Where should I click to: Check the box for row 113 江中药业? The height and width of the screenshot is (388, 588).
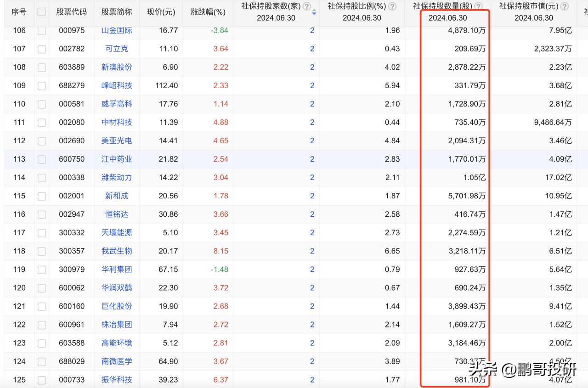[x=42, y=159]
